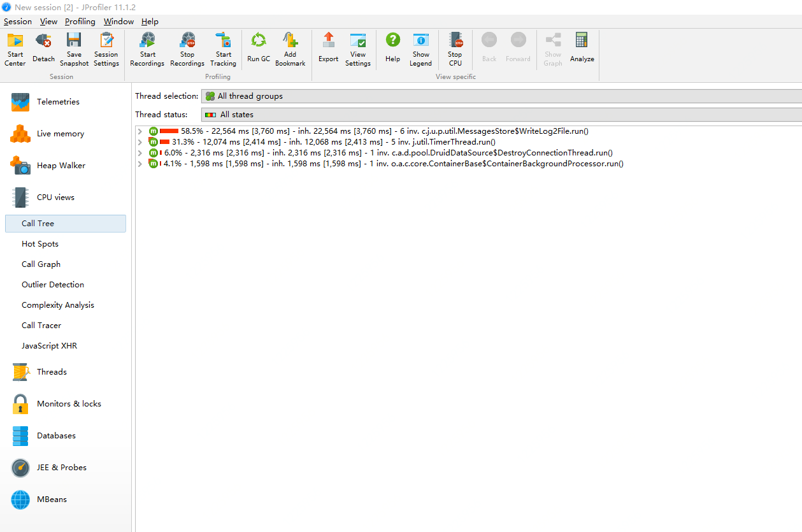Select the 4.1% ContainerBackgroundProcessor.run() row
This screenshot has width=802, height=532.
click(385, 164)
